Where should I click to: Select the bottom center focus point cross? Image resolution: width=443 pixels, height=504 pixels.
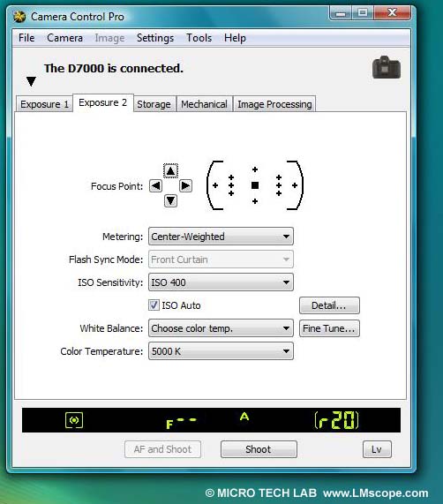click(x=255, y=201)
